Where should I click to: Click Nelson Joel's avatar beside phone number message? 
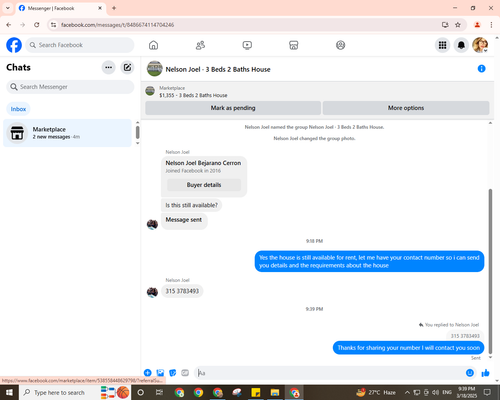coord(152,292)
